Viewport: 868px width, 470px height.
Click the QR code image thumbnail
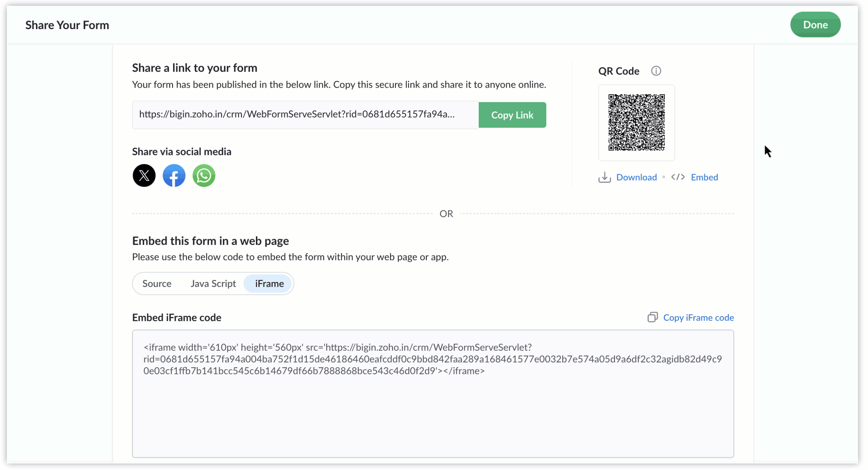click(x=636, y=123)
